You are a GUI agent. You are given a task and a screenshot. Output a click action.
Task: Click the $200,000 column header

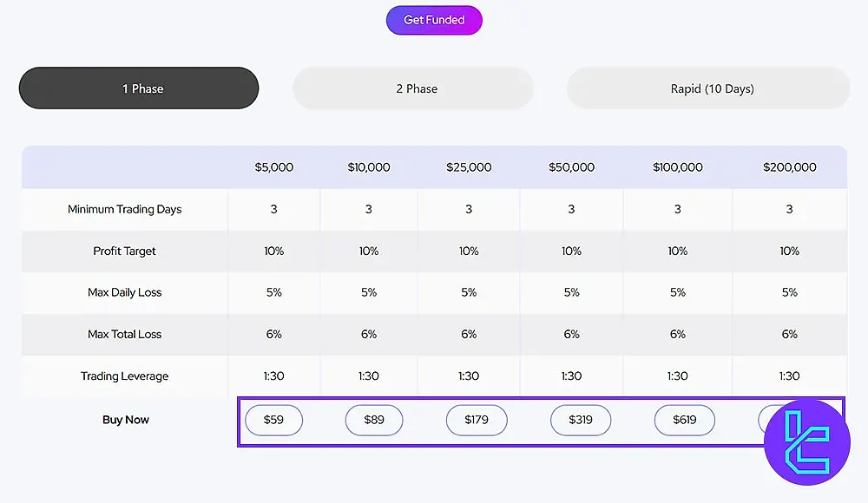click(x=789, y=167)
